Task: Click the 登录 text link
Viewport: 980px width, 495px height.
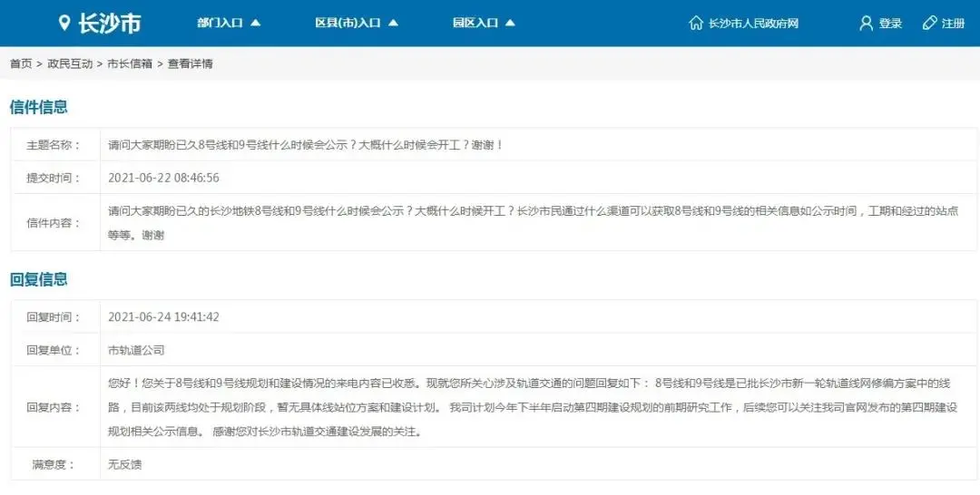Action: [x=890, y=24]
